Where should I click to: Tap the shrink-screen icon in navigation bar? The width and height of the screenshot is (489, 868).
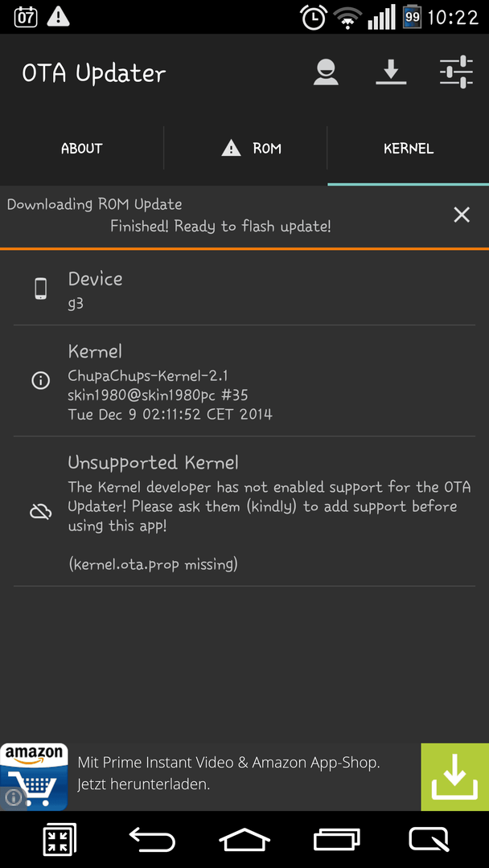(x=60, y=839)
